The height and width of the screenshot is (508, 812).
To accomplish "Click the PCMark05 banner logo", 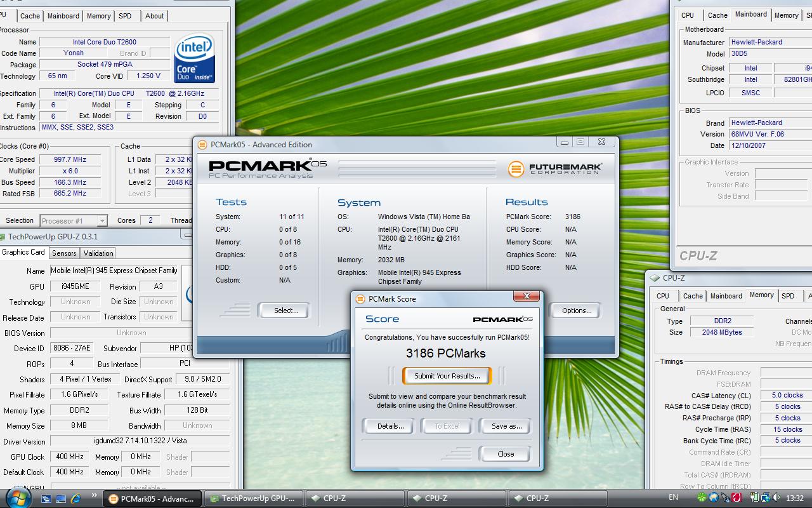I will (268, 168).
